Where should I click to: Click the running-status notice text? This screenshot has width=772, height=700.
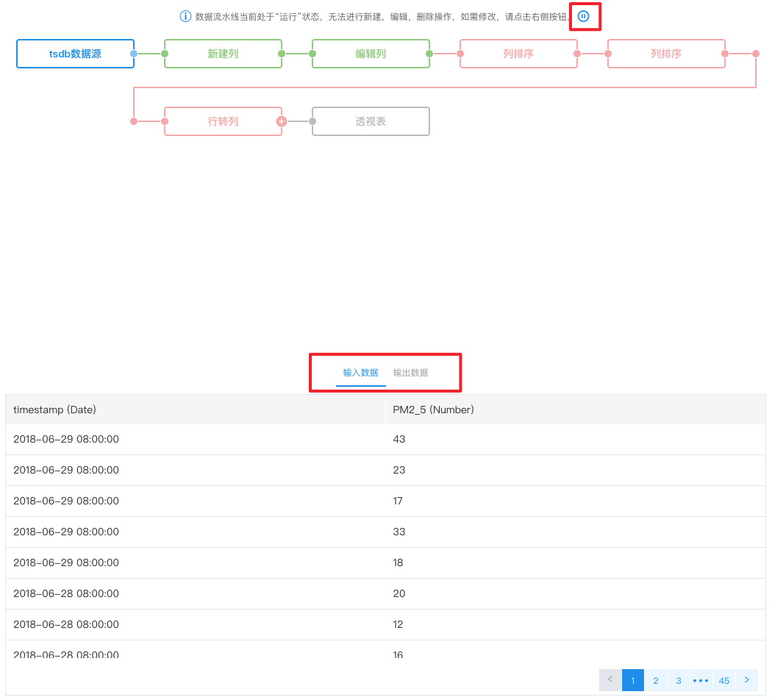(x=383, y=17)
